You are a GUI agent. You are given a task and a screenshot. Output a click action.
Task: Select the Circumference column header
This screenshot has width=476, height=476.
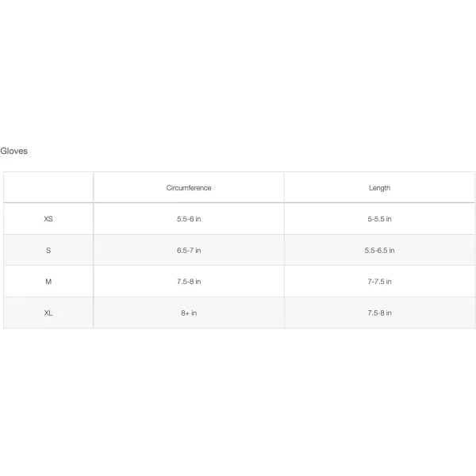(189, 188)
